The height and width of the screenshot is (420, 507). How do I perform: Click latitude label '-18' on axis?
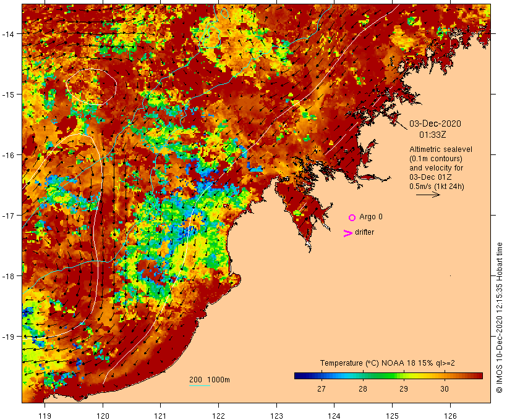(x=8, y=276)
